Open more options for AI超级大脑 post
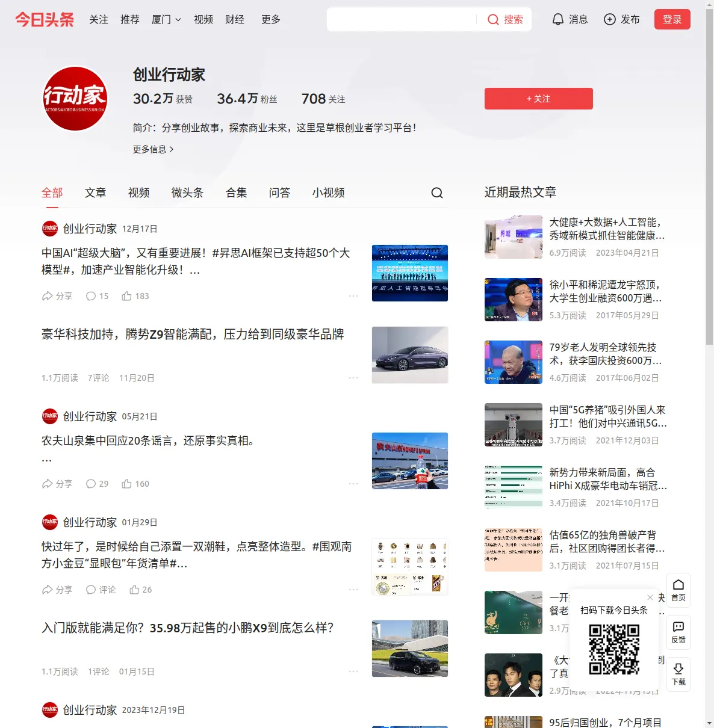714x728 pixels. point(353,296)
